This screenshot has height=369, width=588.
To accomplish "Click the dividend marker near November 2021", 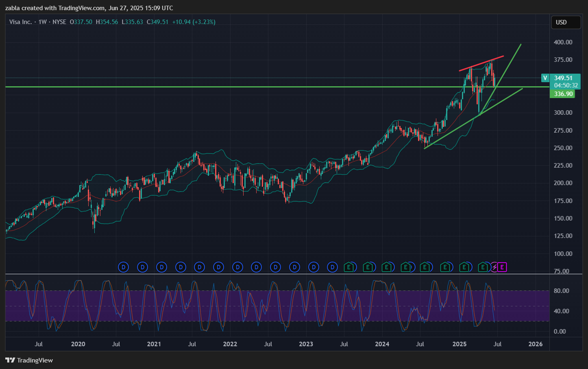I will (x=219, y=267).
